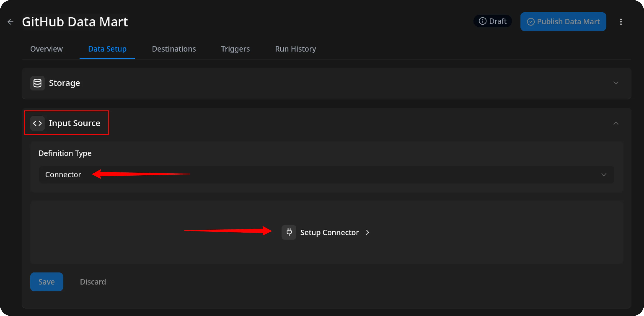This screenshot has width=644, height=316.
Task: Click the back arrow icon
Action: [x=10, y=22]
